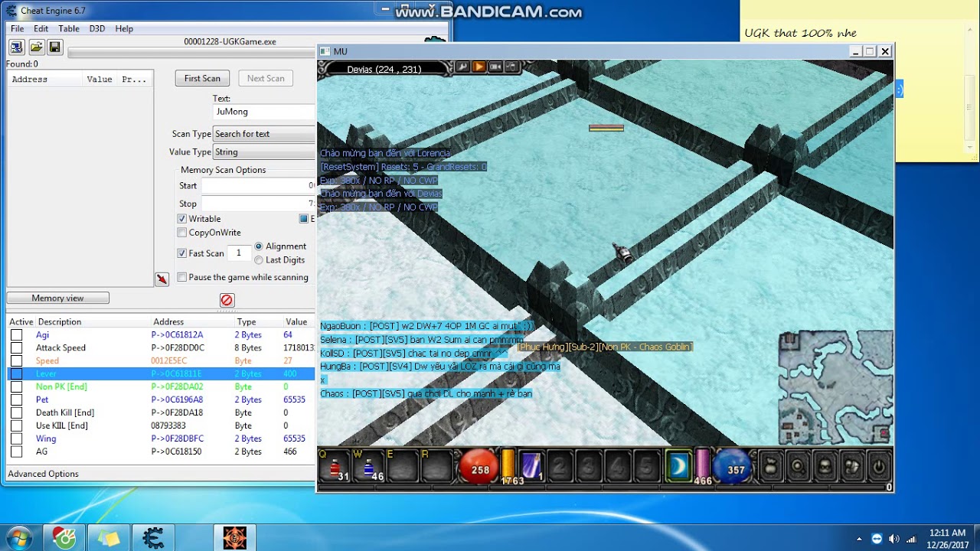Click the Text input containing JuMong
Viewport: 980px width, 551px height.
click(264, 112)
